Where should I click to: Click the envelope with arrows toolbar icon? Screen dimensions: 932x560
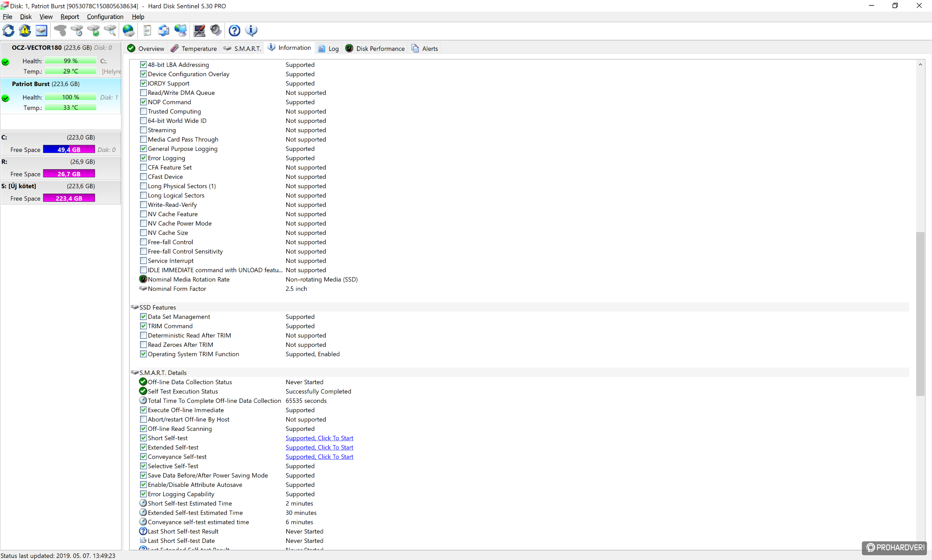[164, 30]
